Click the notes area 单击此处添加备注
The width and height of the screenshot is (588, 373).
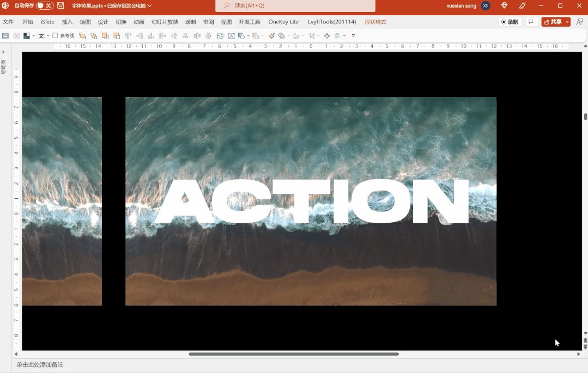[x=40, y=364]
